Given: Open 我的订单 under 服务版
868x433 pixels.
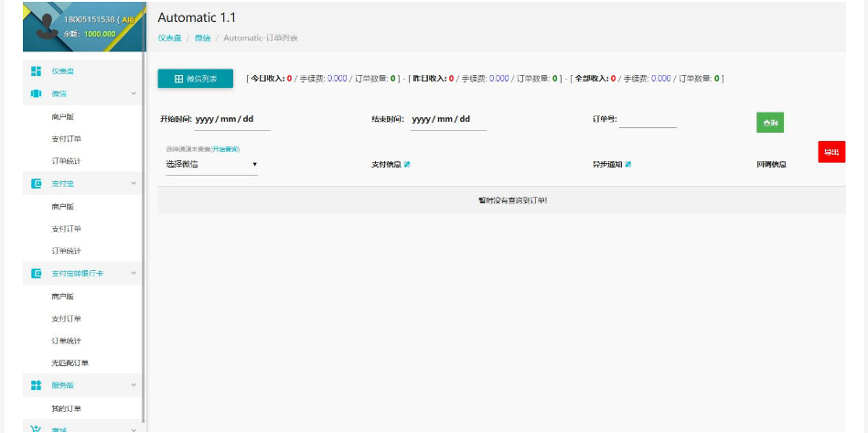Looking at the screenshot, I should (67, 408).
